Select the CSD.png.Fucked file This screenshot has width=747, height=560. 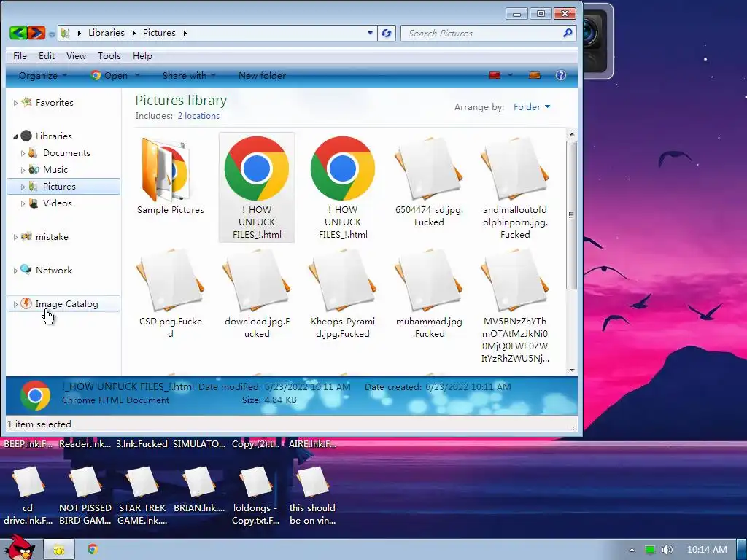coord(171,293)
